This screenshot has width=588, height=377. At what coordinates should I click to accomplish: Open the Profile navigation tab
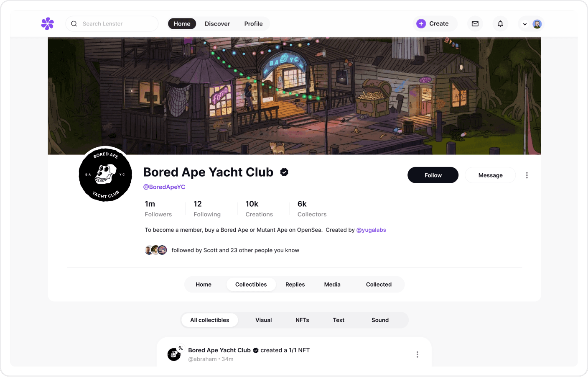253,24
